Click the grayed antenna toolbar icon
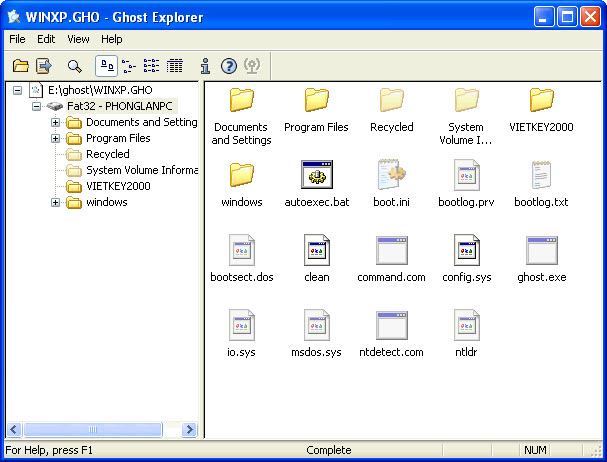 252,66
